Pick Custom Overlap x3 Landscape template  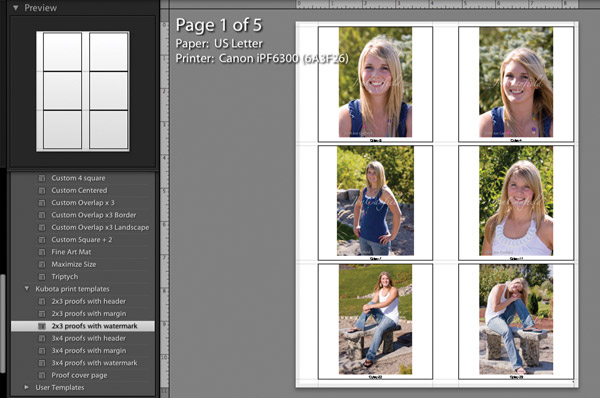point(100,227)
